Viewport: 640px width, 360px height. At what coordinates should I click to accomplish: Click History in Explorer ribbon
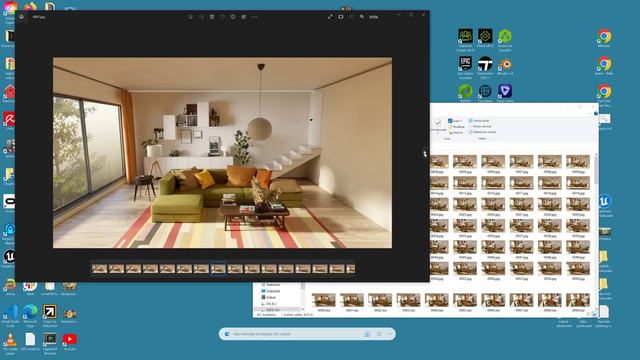(x=456, y=132)
